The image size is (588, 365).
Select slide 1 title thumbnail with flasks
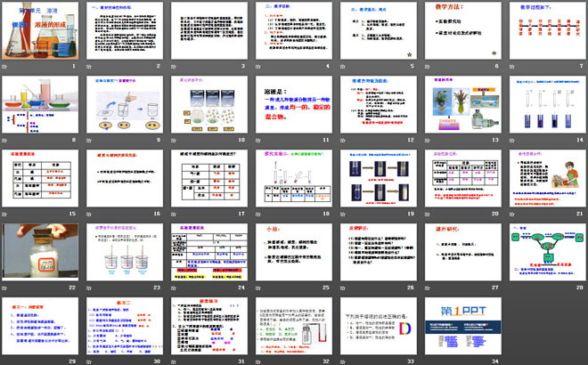(40, 31)
